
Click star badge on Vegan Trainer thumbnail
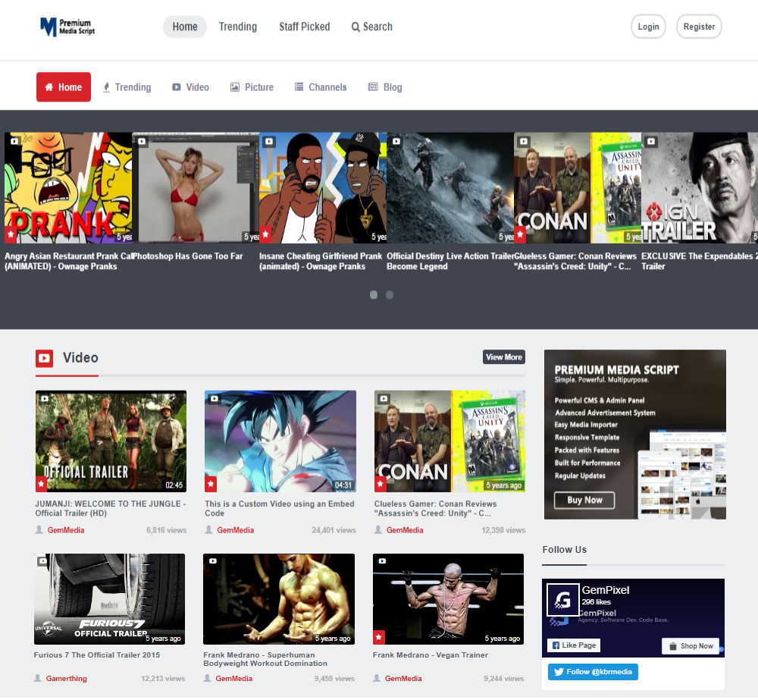tap(379, 637)
